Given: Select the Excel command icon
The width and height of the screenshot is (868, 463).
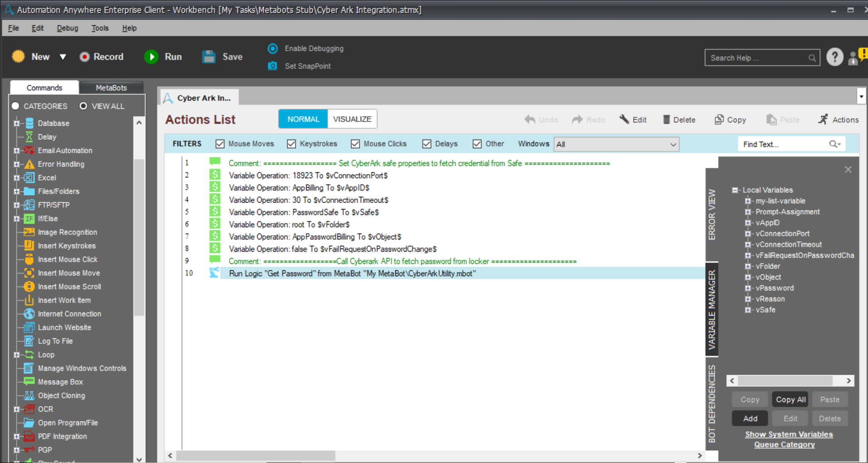Looking at the screenshot, I should point(29,178).
